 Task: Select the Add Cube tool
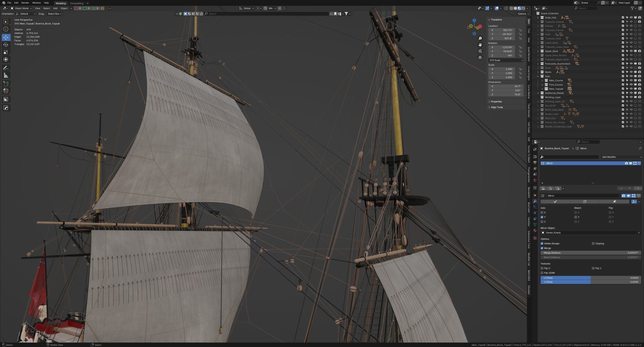pos(6,84)
